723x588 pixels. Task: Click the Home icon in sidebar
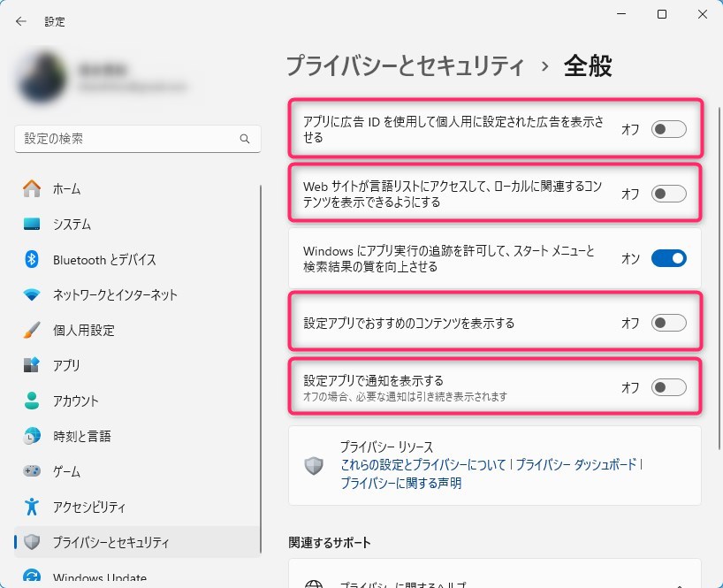(x=32, y=188)
